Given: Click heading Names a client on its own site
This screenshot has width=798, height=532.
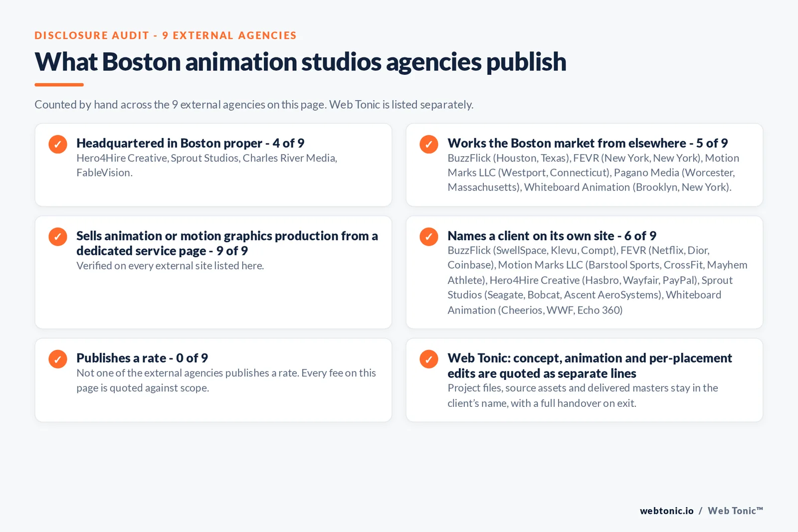Looking at the screenshot, I should 552,236.
